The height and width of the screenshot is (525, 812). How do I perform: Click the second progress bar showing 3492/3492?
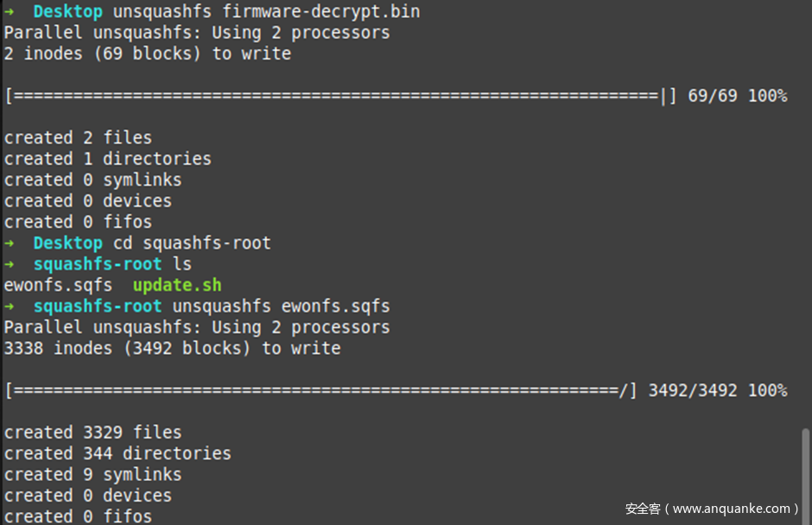[320, 391]
